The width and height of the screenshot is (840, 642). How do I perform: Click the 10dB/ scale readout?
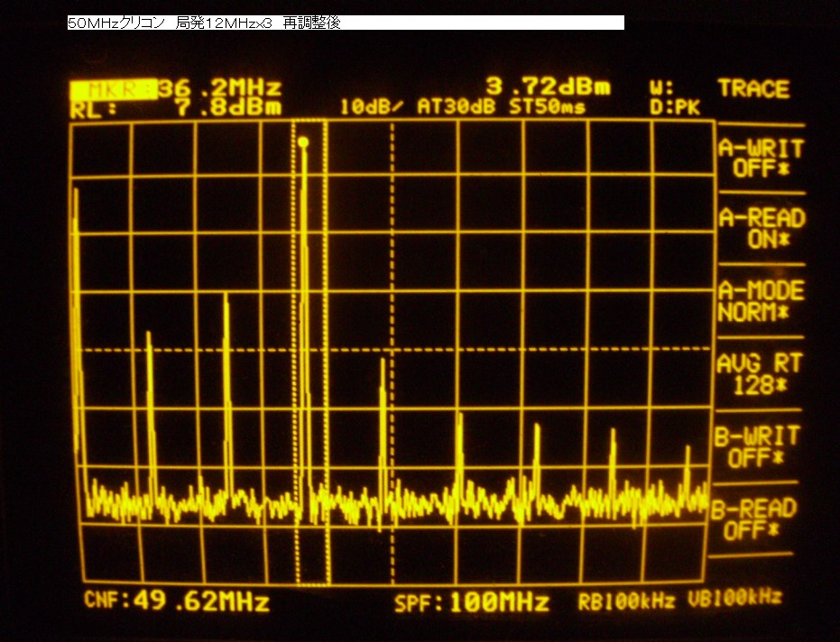[371, 107]
